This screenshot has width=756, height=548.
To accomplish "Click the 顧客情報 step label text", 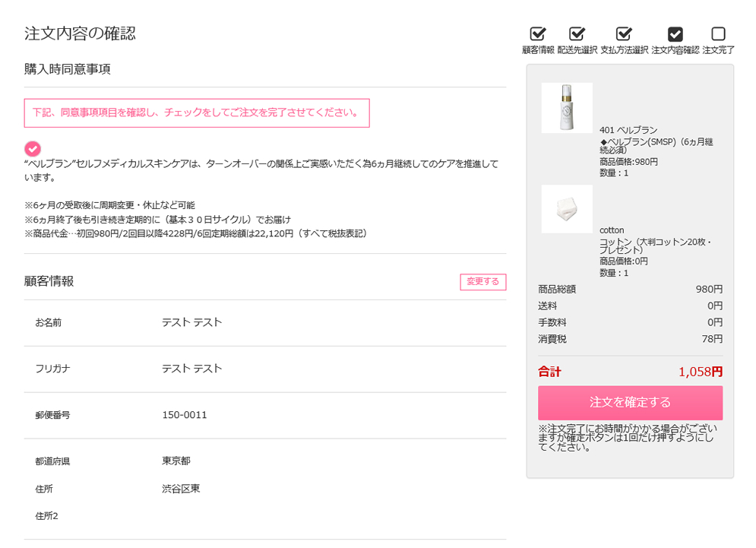I will (538, 50).
